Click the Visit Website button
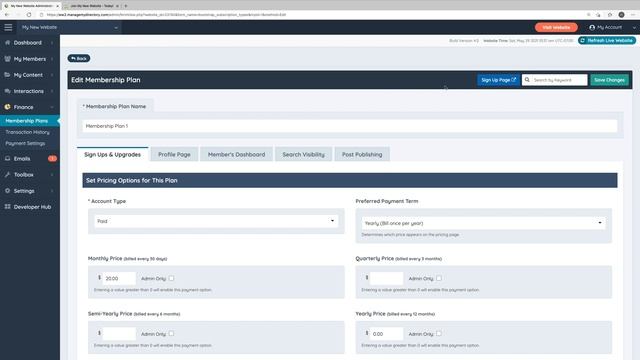 (556, 27)
